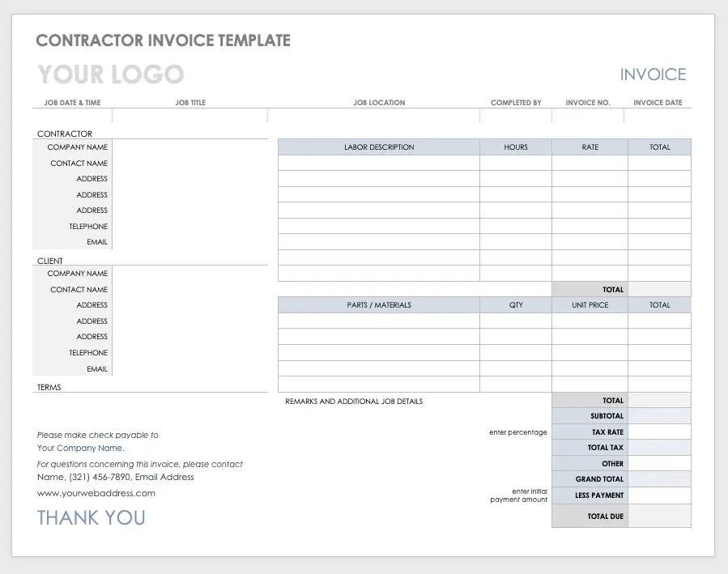
Task: Click the TAX RATE label
Action: point(608,432)
